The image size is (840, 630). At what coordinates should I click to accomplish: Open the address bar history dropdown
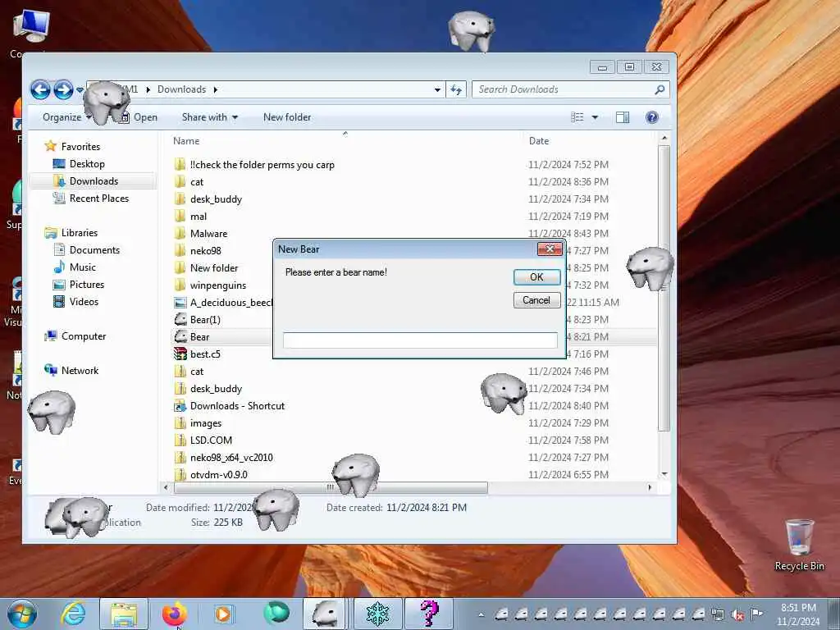[437, 89]
